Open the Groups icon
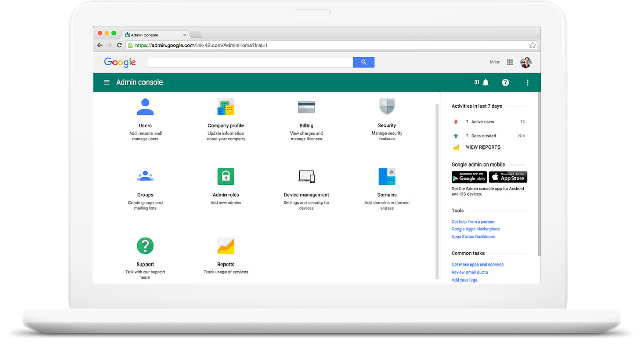The image size is (644, 347). (145, 176)
